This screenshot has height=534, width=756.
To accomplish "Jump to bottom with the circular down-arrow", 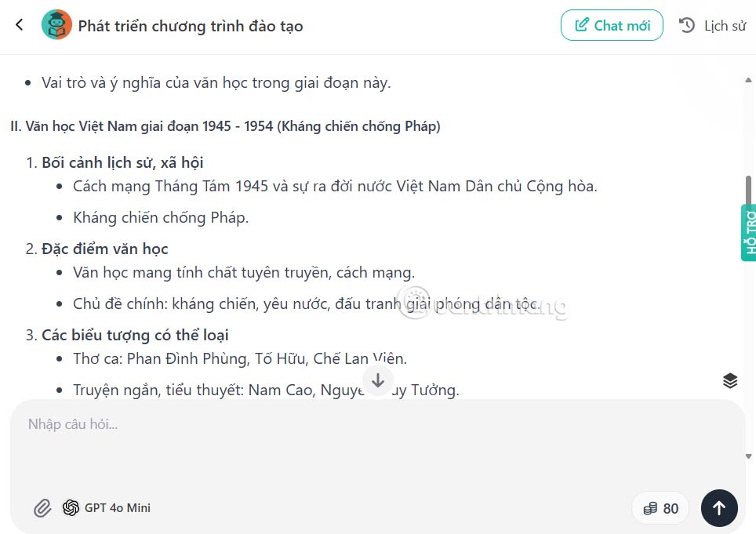I will tap(378, 380).
